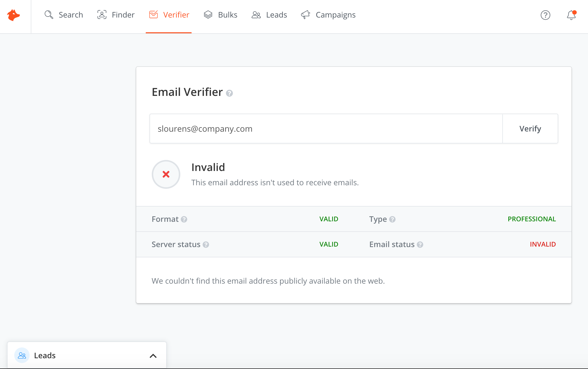Viewport: 588px width, 369px height.
Task: Open the bottom Leads widget
Action: coord(45,355)
